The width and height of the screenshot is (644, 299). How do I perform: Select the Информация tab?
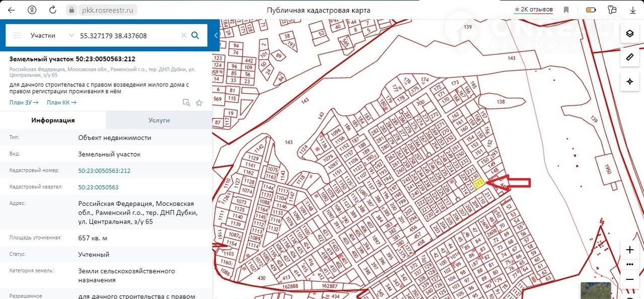point(53,120)
